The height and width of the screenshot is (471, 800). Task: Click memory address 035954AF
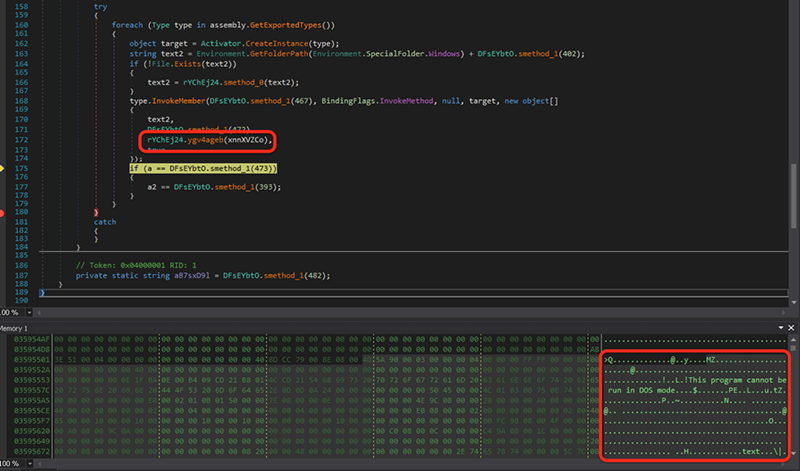(32, 339)
